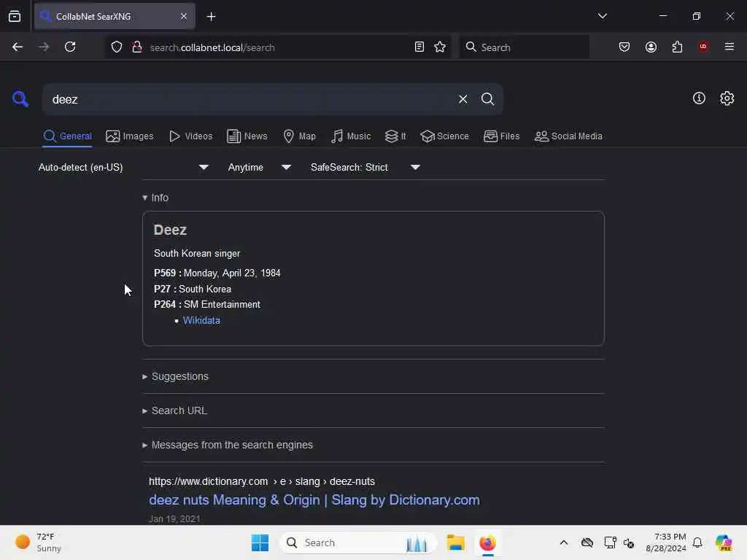Switch to Images search category
Image resolution: width=747 pixels, height=560 pixels.
pyautogui.click(x=130, y=136)
